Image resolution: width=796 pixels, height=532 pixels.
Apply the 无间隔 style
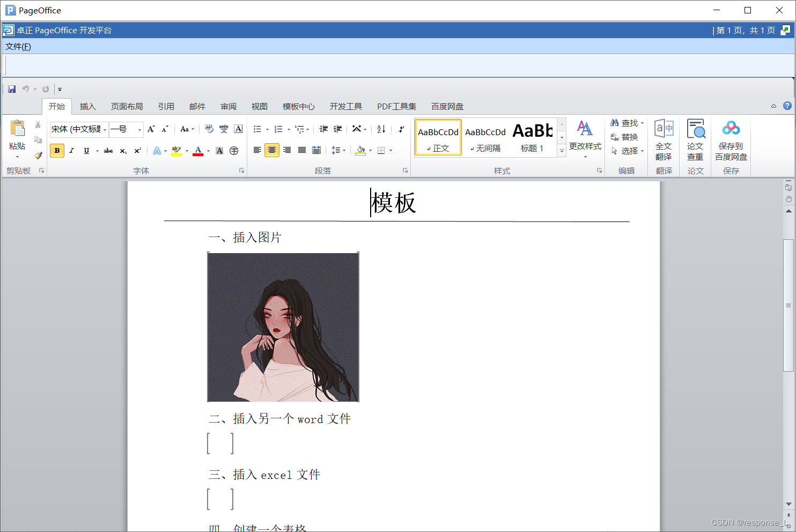485,138
